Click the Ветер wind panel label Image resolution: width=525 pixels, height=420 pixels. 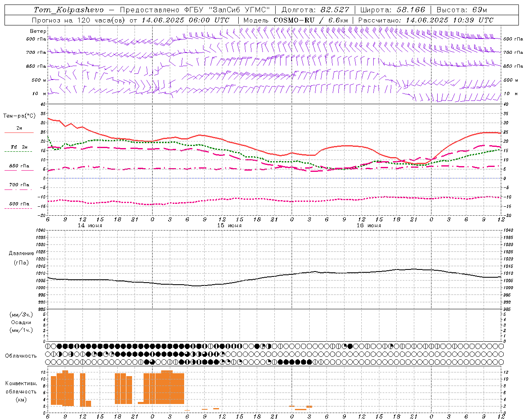click(38, 31)
